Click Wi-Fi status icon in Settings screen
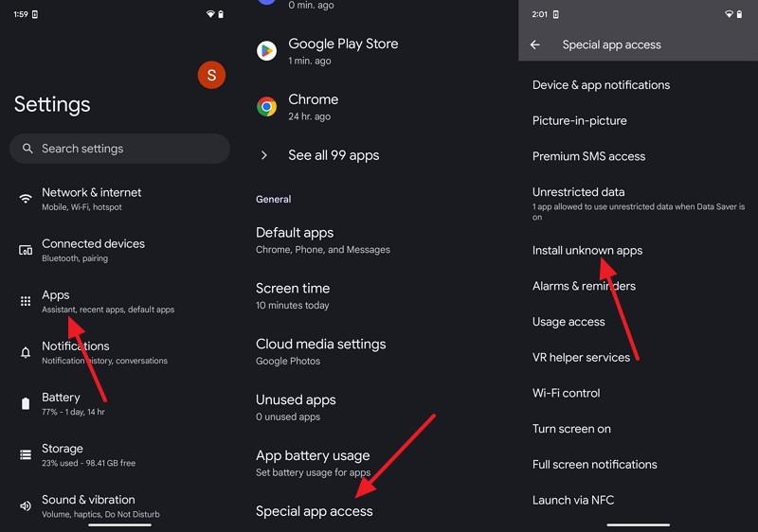 [210, 14]
